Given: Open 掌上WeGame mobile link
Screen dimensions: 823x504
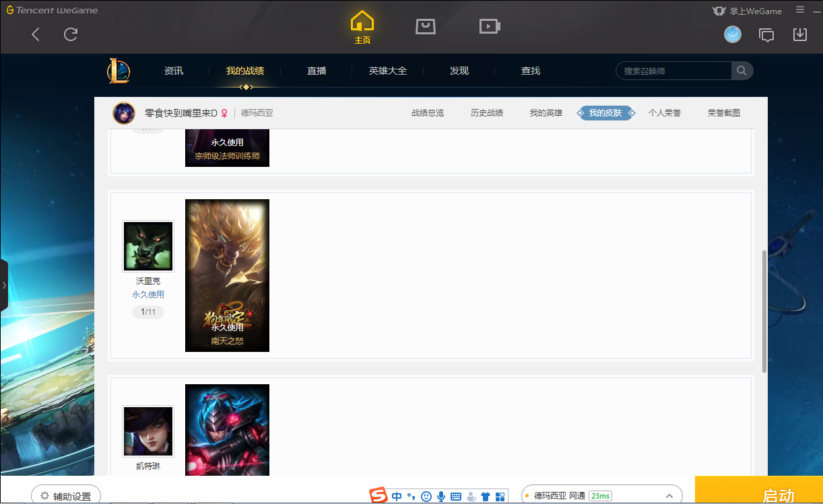Looking at the screenshot, I should 747,11.
